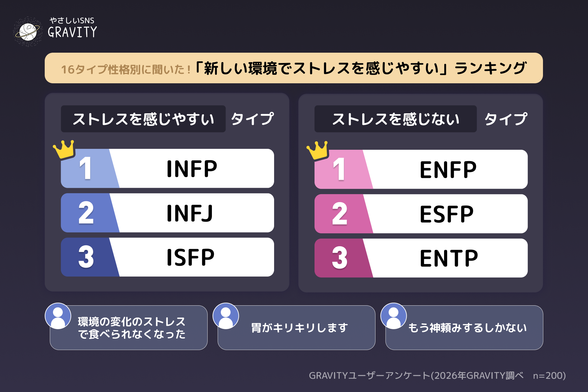Click the pink number 3 badge beside ENTP
The image size is (588, 392).
(x=340, y=258)
